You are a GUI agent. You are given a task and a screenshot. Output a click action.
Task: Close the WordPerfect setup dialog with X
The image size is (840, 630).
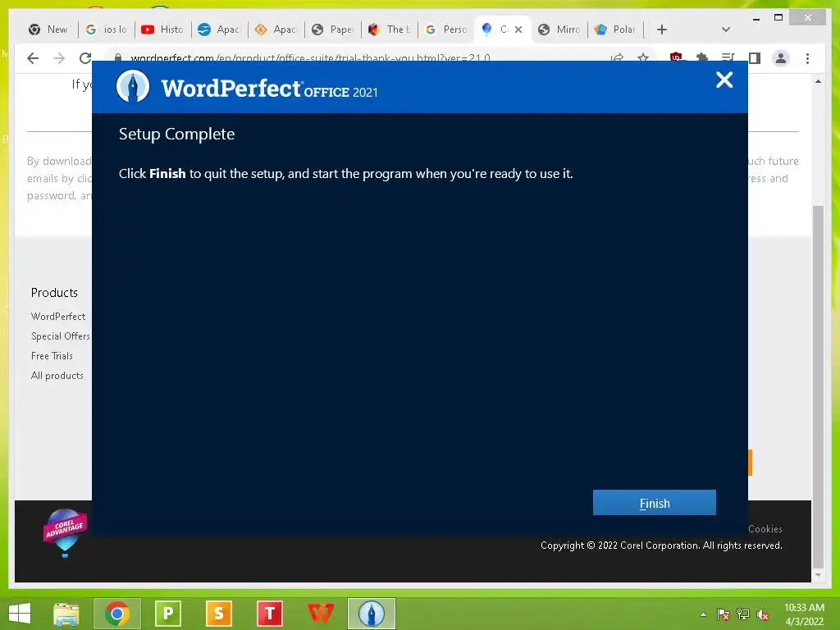click(x=724, y=80)
